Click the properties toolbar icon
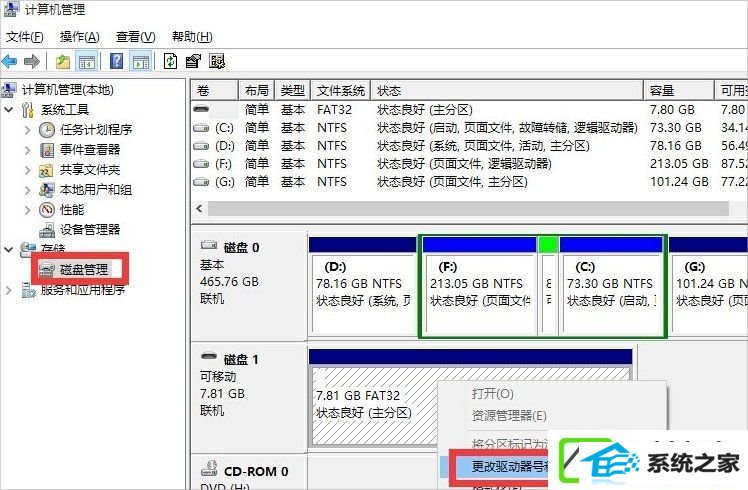 [193, 62]
